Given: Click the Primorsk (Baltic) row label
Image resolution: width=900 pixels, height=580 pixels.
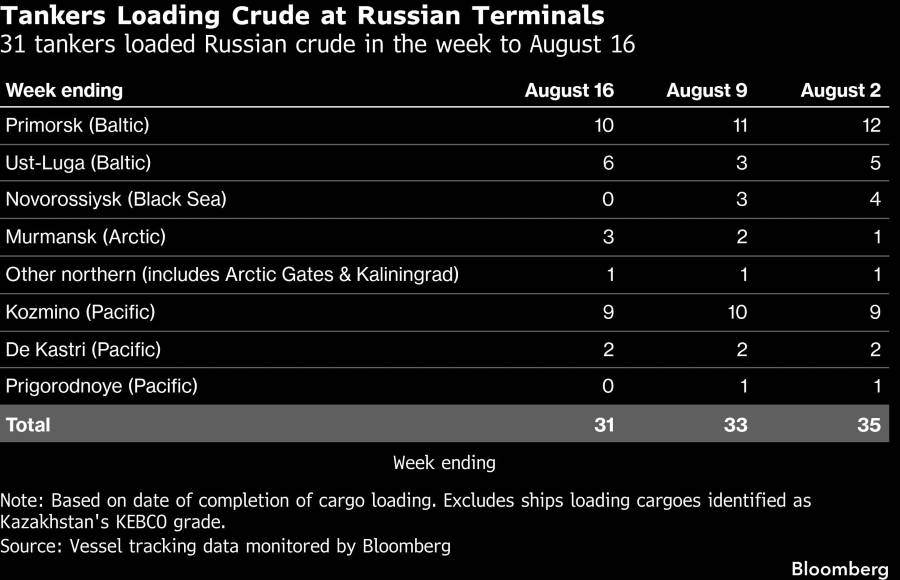Looking at the screenshot, I should click(77, 125).
